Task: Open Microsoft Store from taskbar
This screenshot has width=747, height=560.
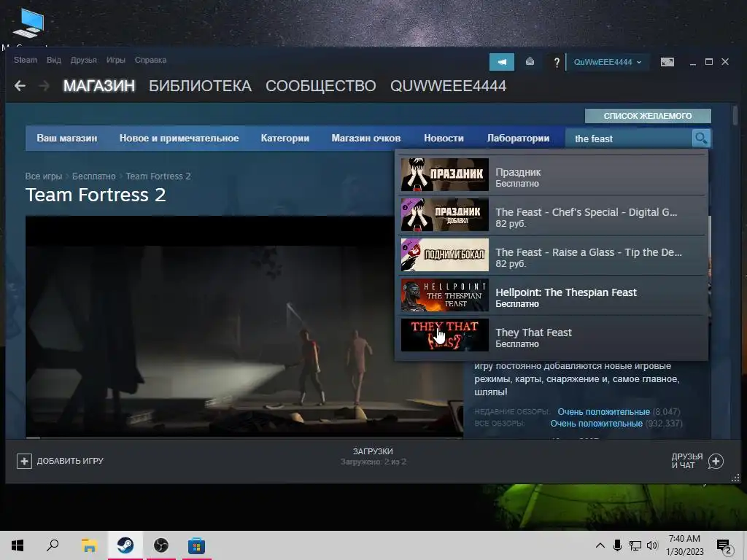Action: point(196,545)
